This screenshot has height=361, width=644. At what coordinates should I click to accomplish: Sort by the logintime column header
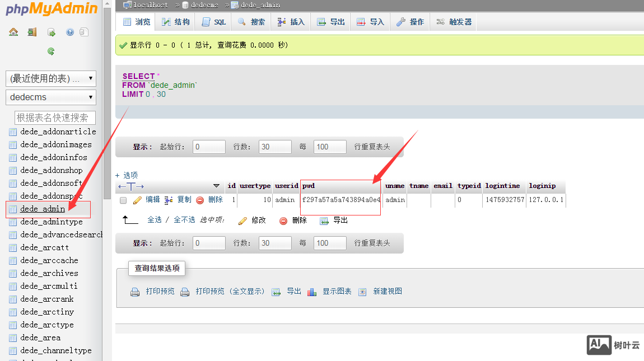tap(502, 186)
